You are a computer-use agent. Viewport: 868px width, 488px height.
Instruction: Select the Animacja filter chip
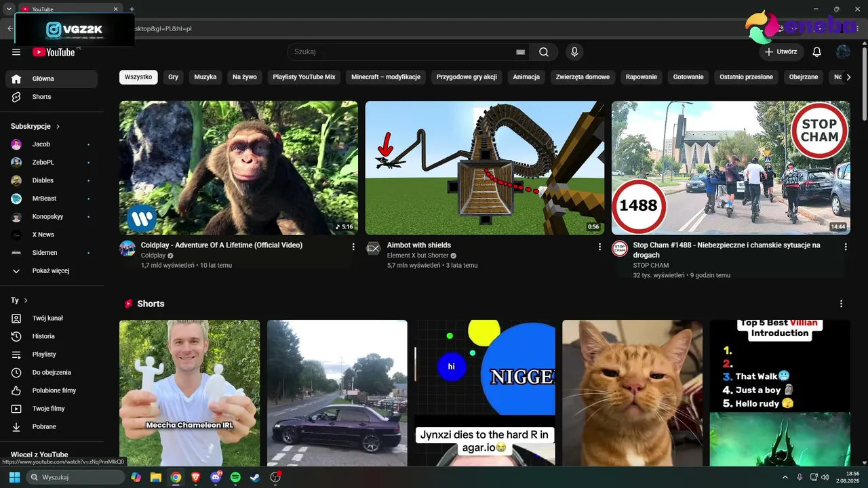point(526,77)
